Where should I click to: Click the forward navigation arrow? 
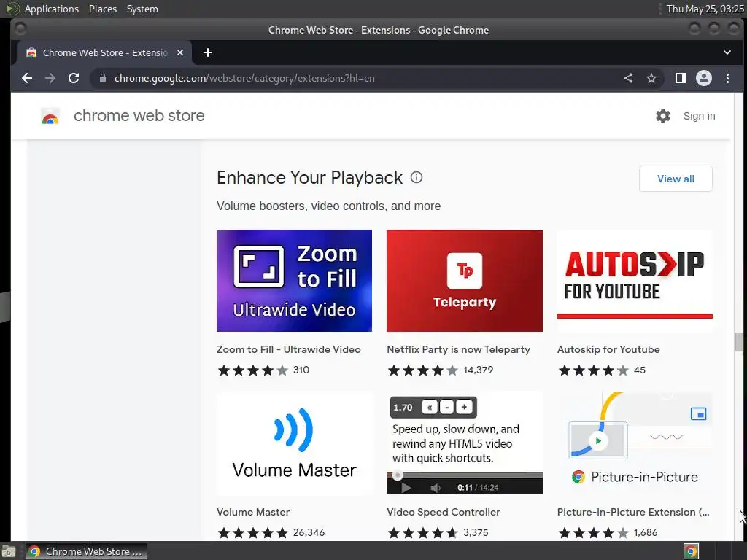pyautogui.click(x=50, y=78)
